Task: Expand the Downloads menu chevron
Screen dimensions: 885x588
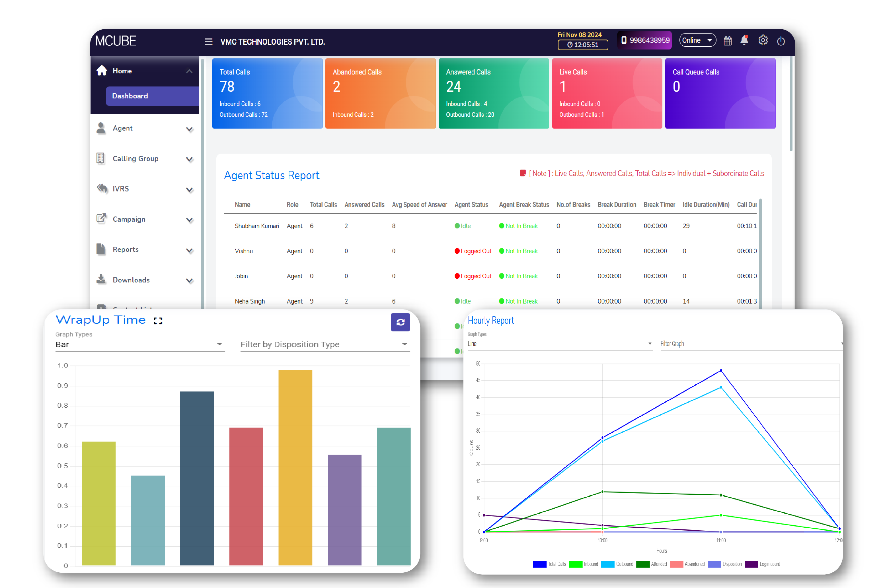Action: click(x=190, y=280)
